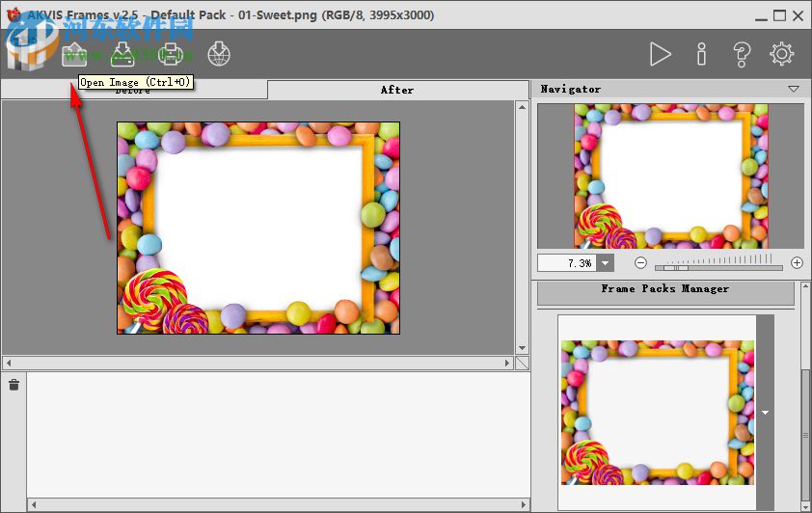Click image canvas horizontal scrollbar left arrow

[x=9, y=363]
